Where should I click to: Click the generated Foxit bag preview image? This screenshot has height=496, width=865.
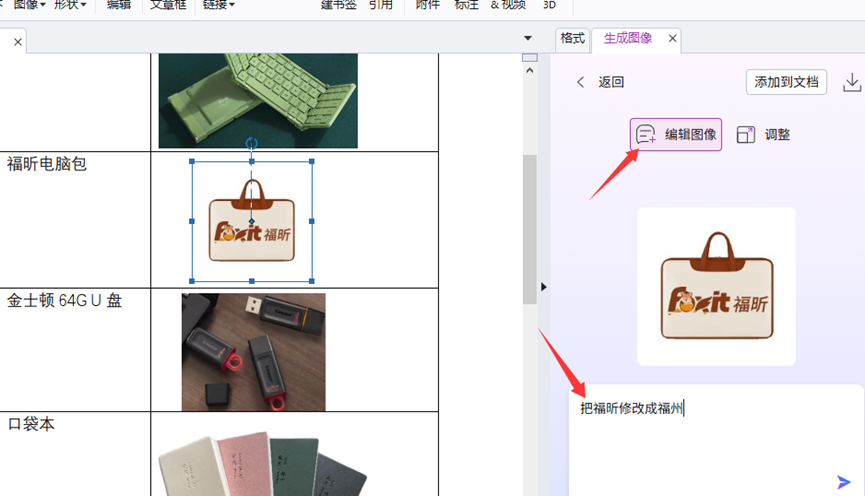(716, 286)
